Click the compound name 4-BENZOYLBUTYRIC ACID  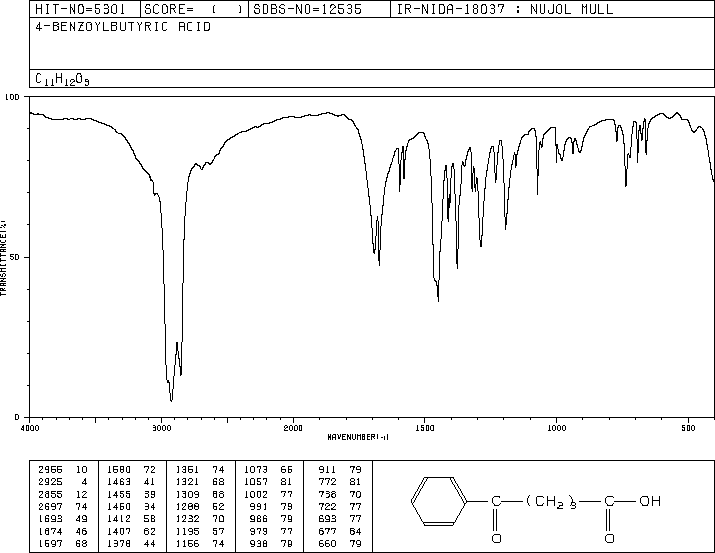(x=123, y=27)
